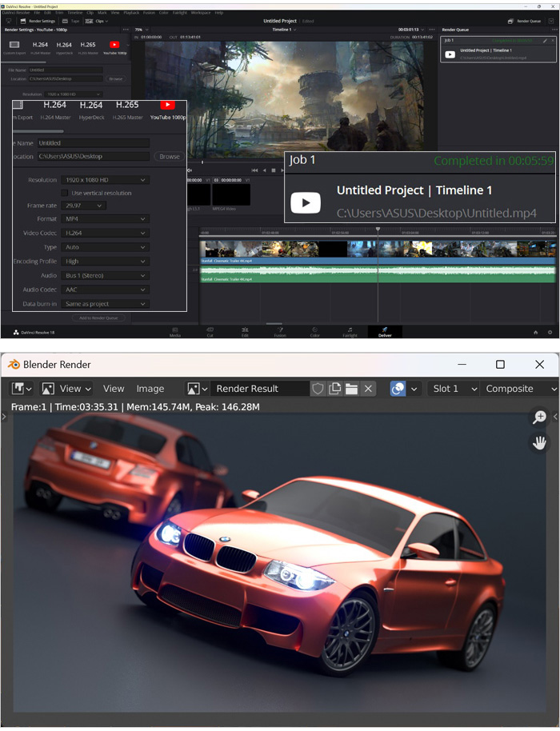Open Blender image editor View mode dropdown
The width and height of the screenshot is (560, 731).
pyautogui.click(x=66, y=389)
